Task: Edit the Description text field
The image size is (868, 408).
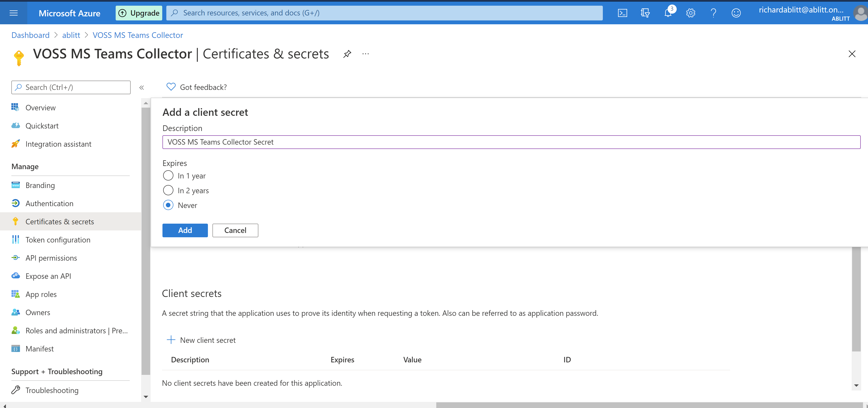Action: pos(511,142)
